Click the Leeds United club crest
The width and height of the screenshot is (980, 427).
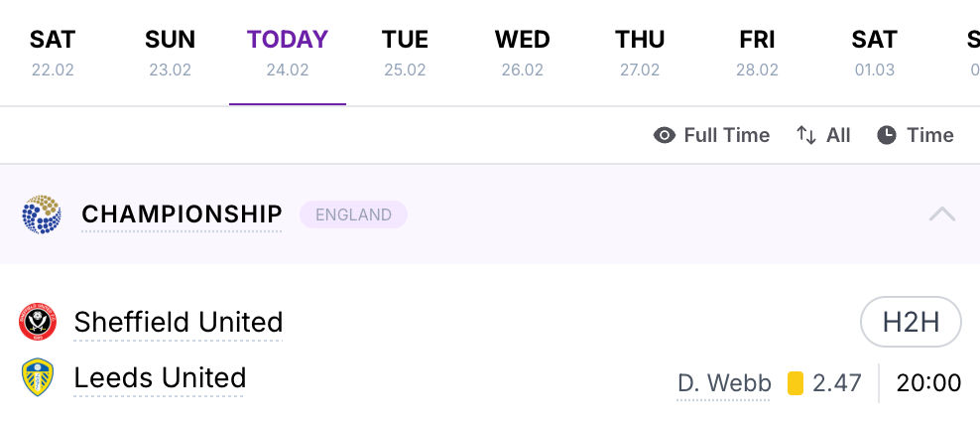click(x=38, y=377)
